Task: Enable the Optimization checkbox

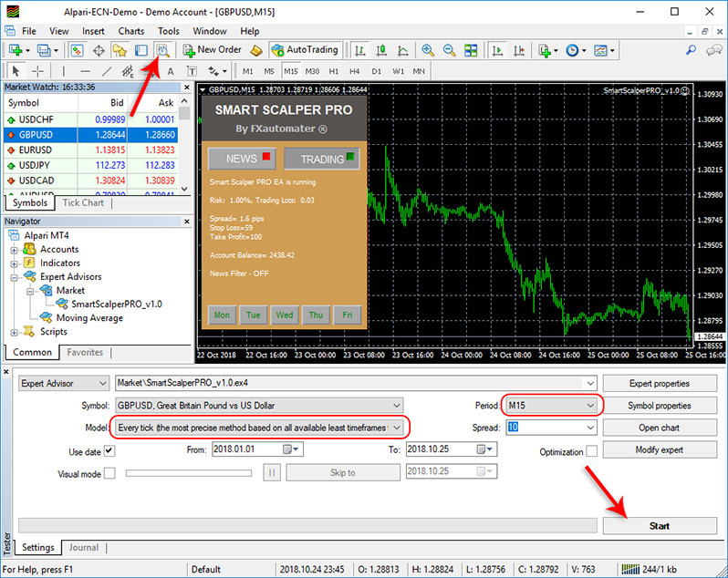Action: point(591,451)
